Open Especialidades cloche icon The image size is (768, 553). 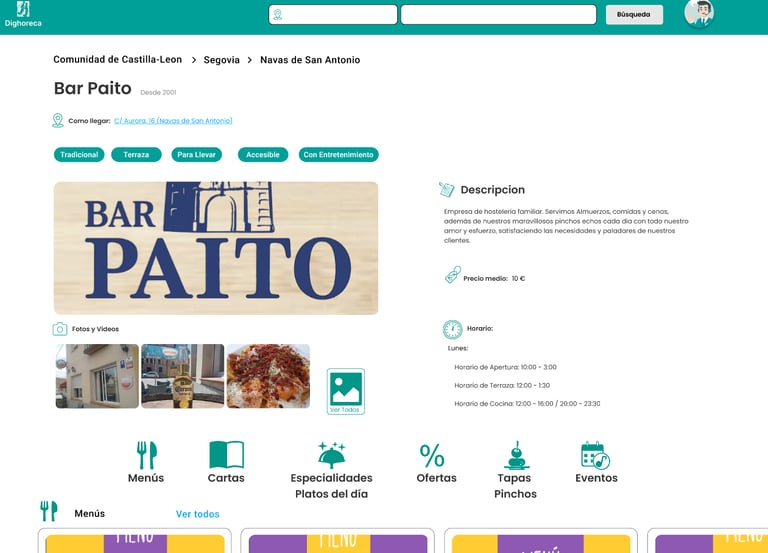(332, 455)
